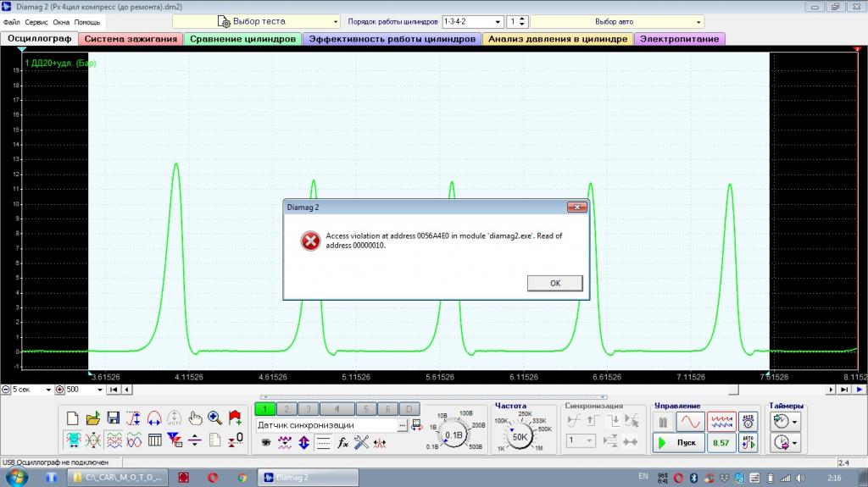Add a red flag marker
868x487 pixels.
point(236,418)
